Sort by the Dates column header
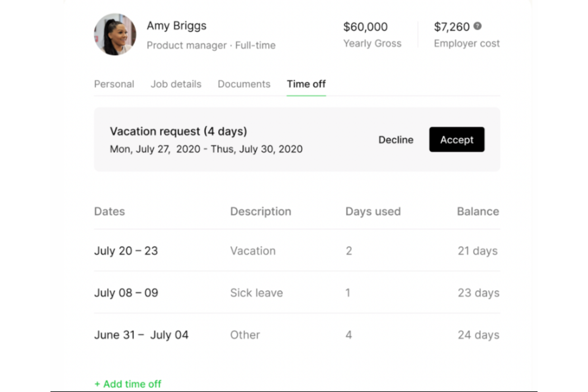 [x=109, y=211]
